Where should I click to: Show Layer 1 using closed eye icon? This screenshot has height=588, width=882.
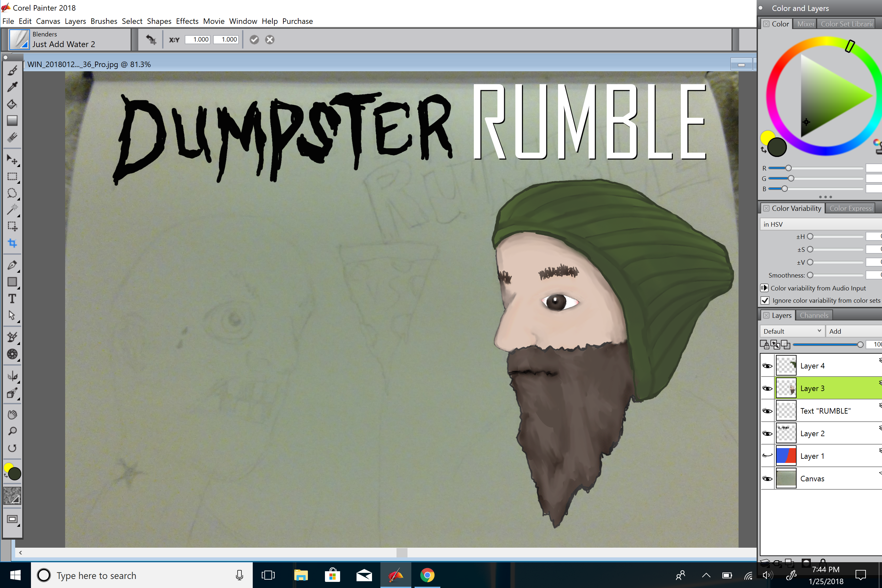tap(767, 456)
